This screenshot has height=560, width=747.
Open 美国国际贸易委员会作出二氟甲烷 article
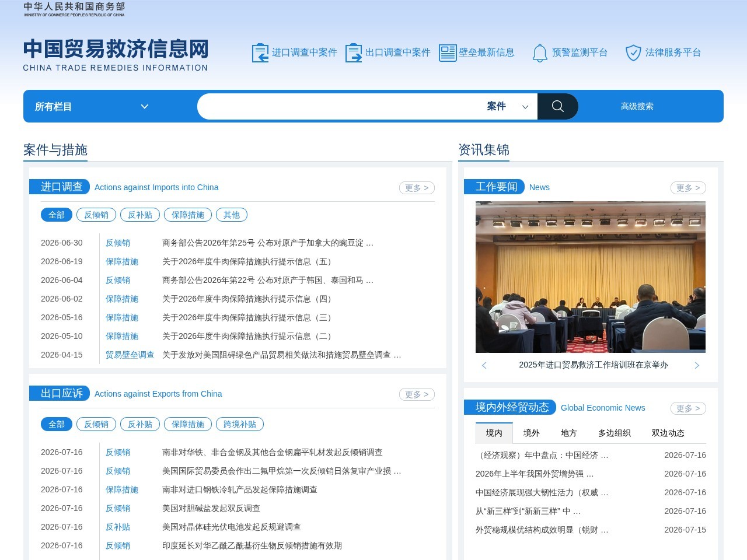tap(282, 471)
